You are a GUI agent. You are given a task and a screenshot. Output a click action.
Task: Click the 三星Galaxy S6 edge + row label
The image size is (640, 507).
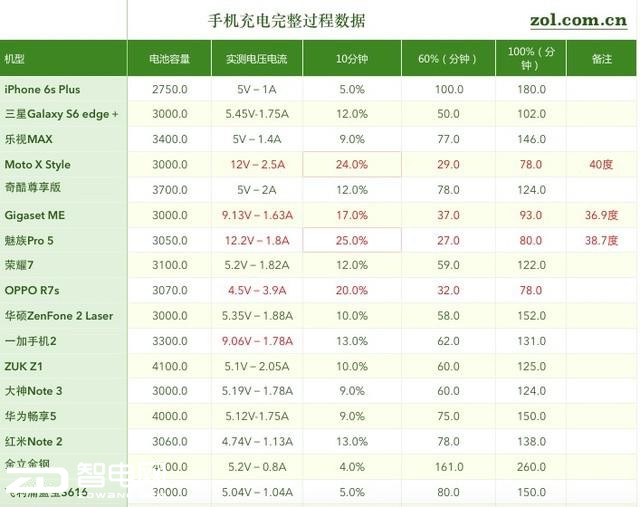point(61,114)
